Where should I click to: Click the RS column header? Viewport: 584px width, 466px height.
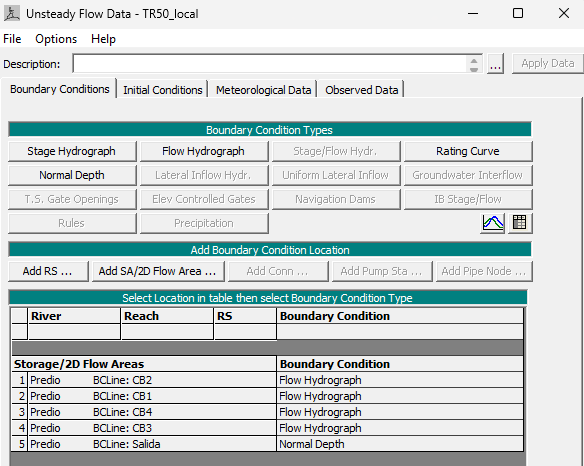[245, 316]
